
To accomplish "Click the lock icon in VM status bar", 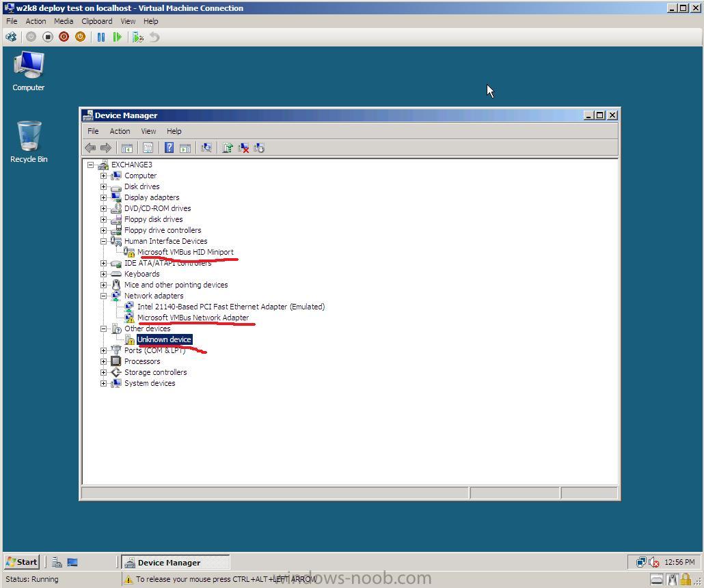I will (685, 580).
